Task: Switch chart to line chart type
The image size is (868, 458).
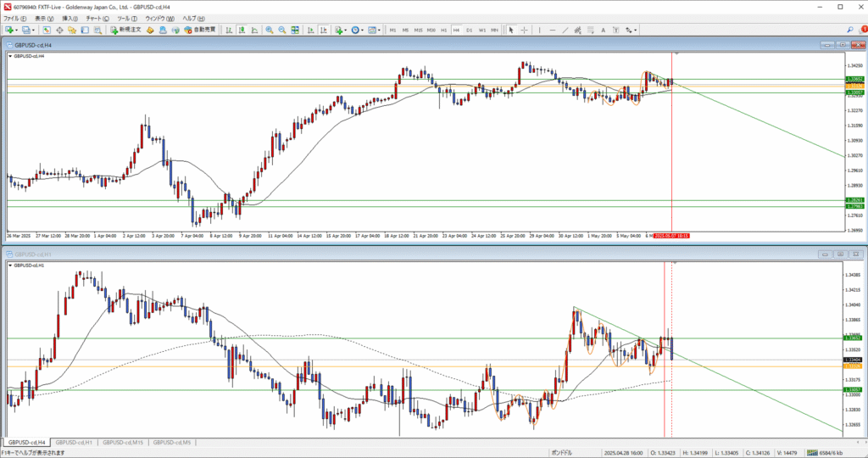Action: click(254, 30)
